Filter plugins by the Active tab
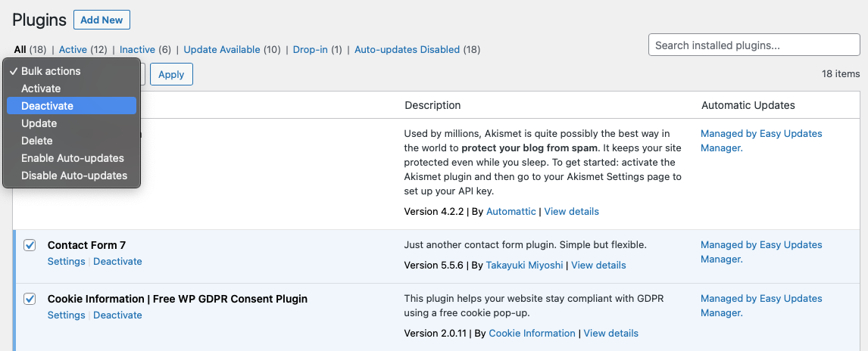 click(x=73, y=50)
